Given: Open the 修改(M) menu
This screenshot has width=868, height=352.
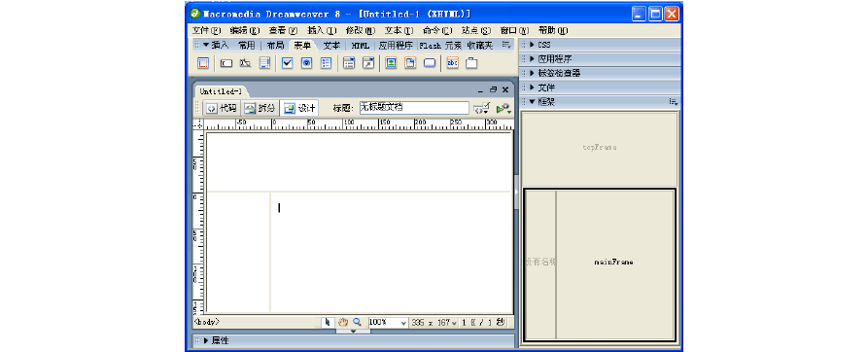Looking at the screenshot, I should pos(361,31).
